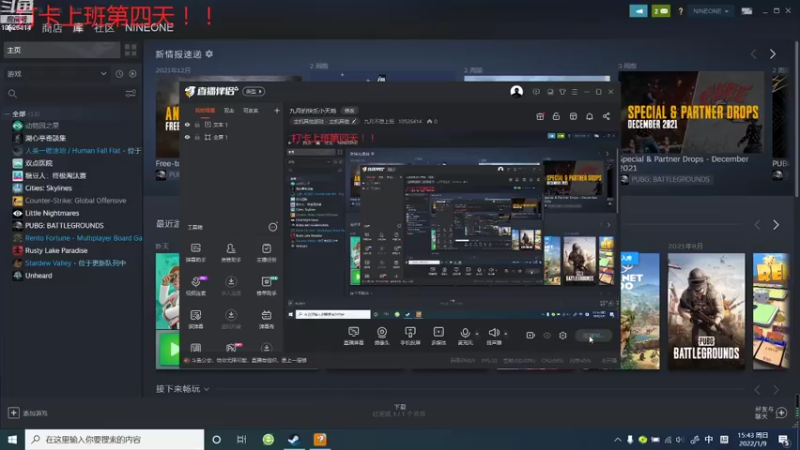Image resolution: width=800 pixels, height=450 pixels.
Task: Toggle the lock on 文本 1 layer
Action: click(x=197, y=124)
